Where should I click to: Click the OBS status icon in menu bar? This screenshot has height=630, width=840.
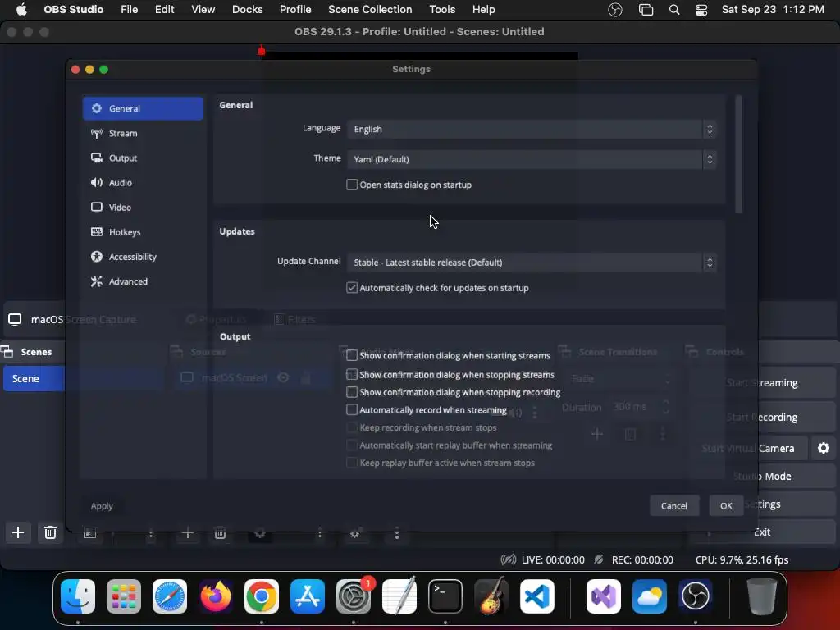[x=615, y=10]
